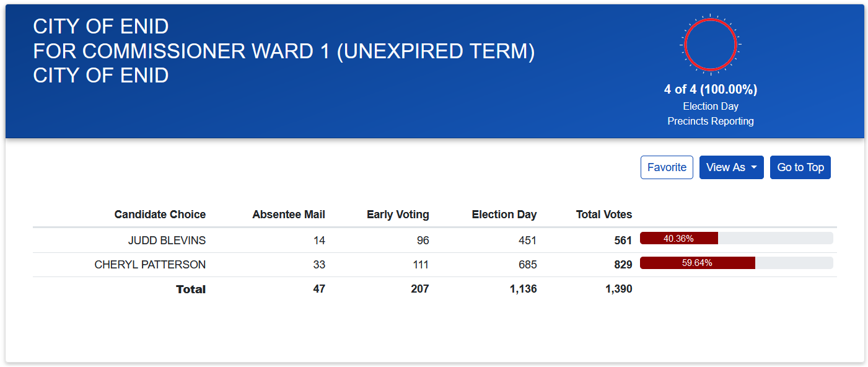Click the Favorite button
This screenshot has height=367, width=868.
tap(667, 167)
